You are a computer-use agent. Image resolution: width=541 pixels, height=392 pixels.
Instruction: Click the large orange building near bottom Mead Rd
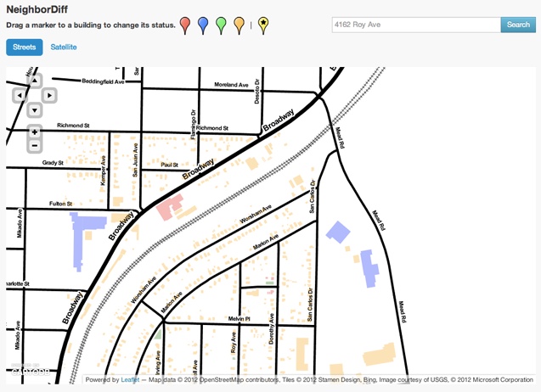[380, 354]
